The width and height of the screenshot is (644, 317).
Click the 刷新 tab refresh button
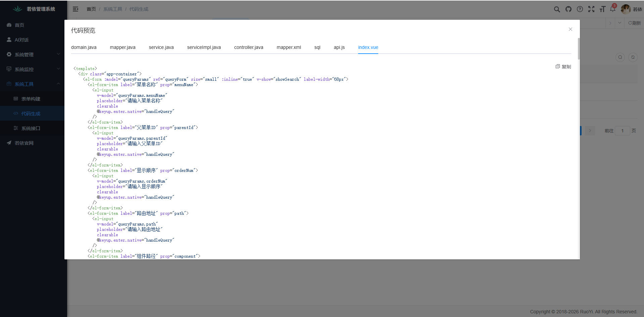coord(634,23)
